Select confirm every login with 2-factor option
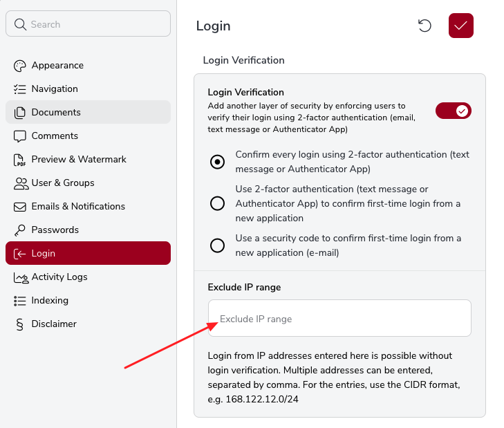504x428 pixels. (x=217, y=162)
